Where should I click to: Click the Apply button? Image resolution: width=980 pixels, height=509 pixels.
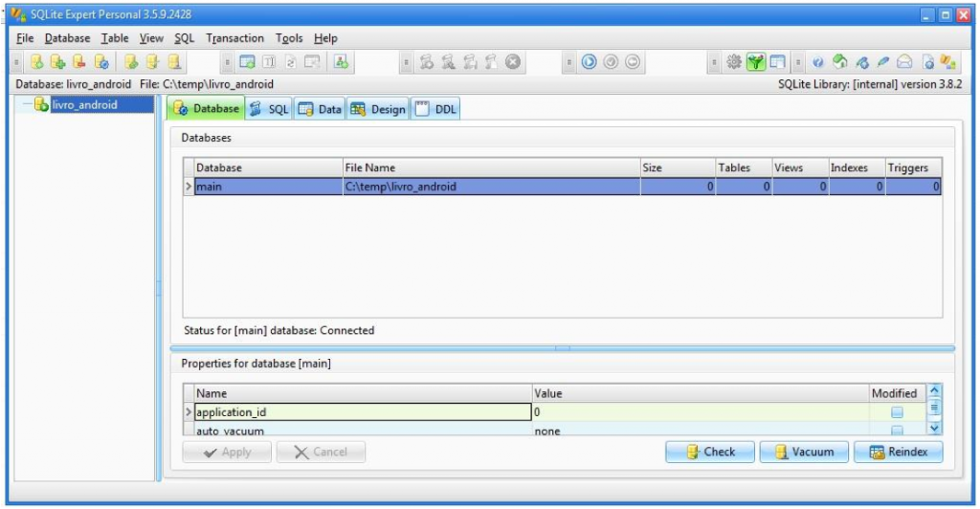(x=227, y=452)
